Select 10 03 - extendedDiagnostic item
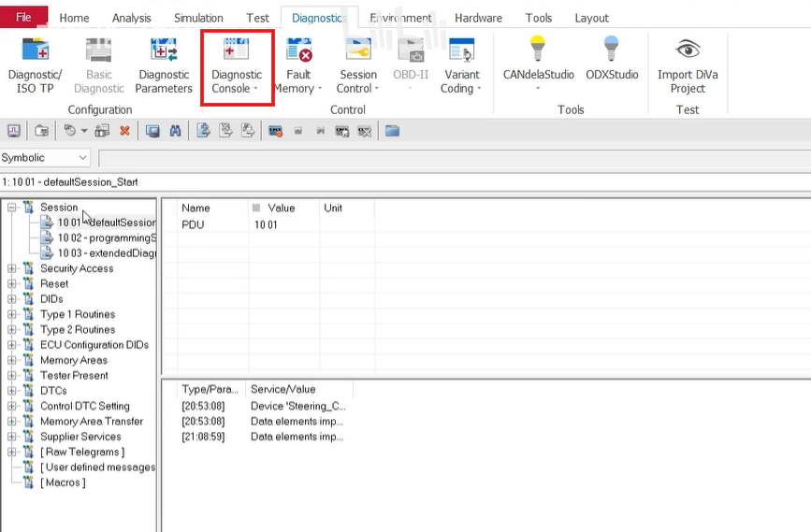 (107, 253)
